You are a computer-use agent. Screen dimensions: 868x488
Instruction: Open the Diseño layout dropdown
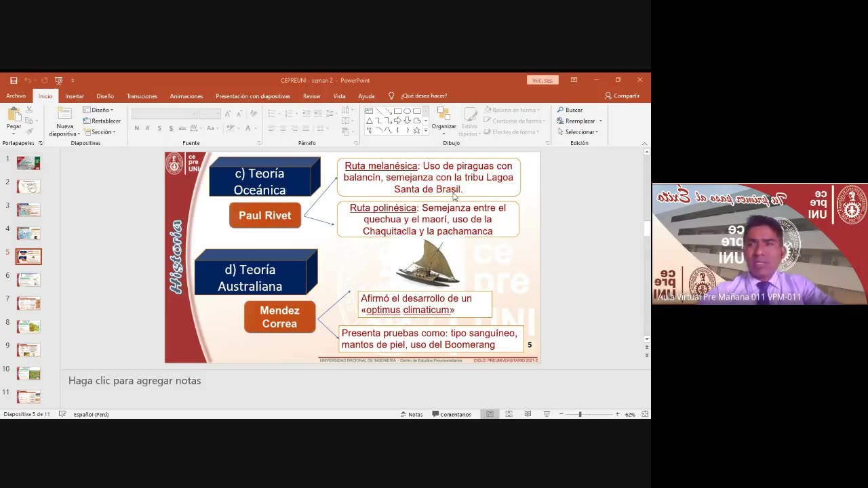point(98,110)
